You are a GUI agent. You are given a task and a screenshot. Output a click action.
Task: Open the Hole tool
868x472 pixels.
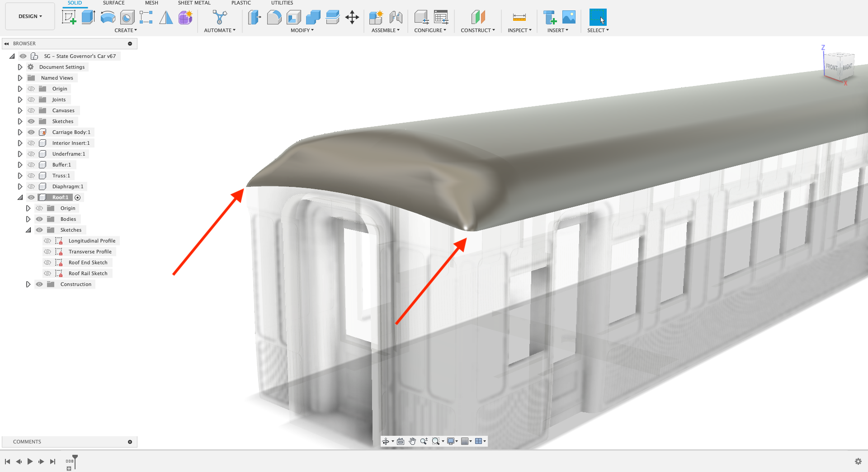[127, 17]
